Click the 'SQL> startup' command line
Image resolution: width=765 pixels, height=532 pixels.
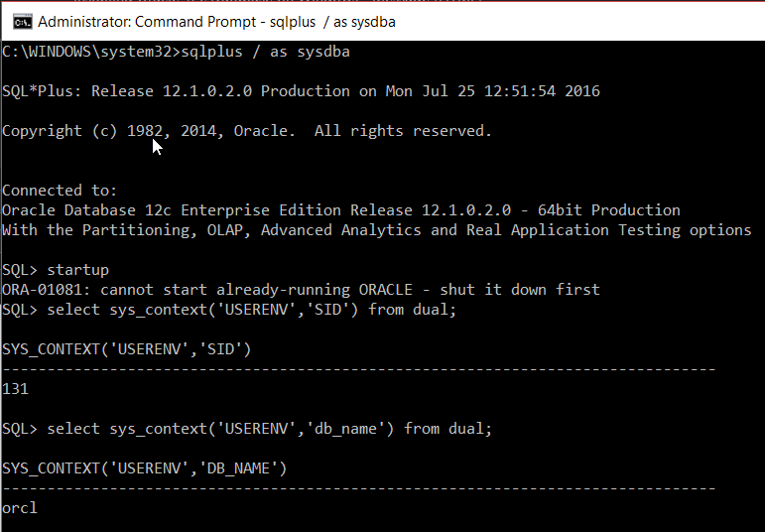pos(56,269)
